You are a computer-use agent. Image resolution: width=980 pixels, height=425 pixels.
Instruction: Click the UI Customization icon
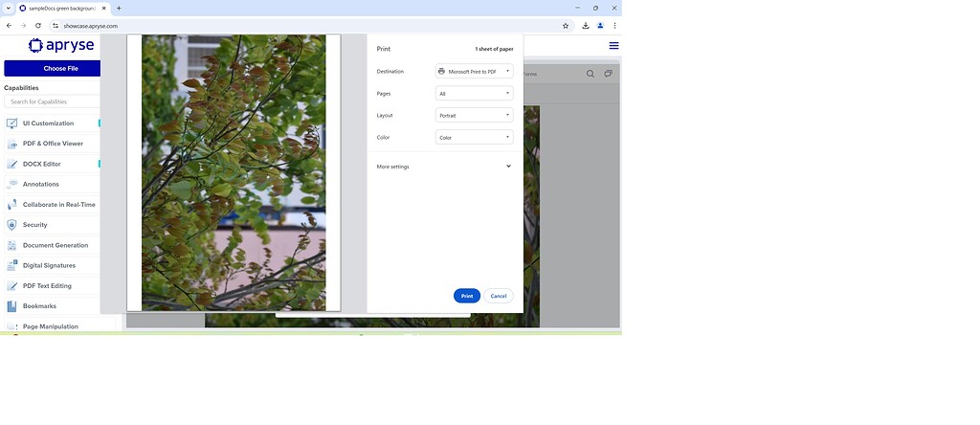point(11,123)
